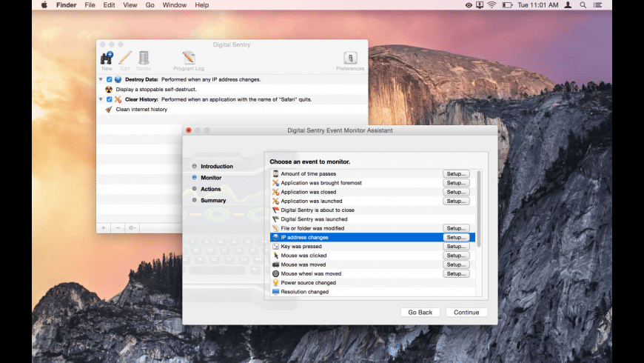Click the New binoculars toolbar icon
The height and width of the screenshot is (363, 644).
pyautogui.click(x=107, y=58)
